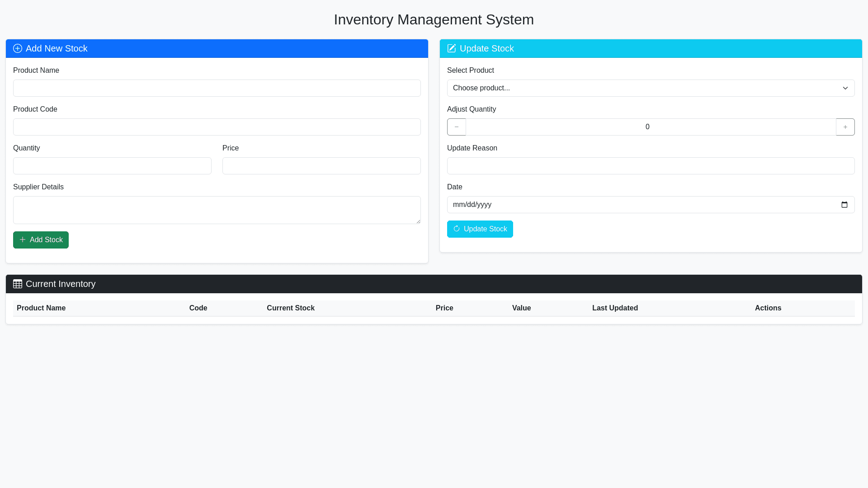Click the Current Stock column header
Viewport: 868px width, 488px height.
click(x=290, y=308)
